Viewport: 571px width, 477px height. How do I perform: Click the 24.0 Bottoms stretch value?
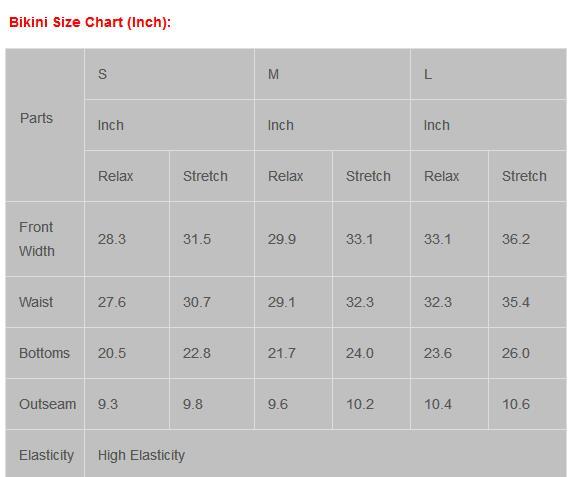coord(360,353)
